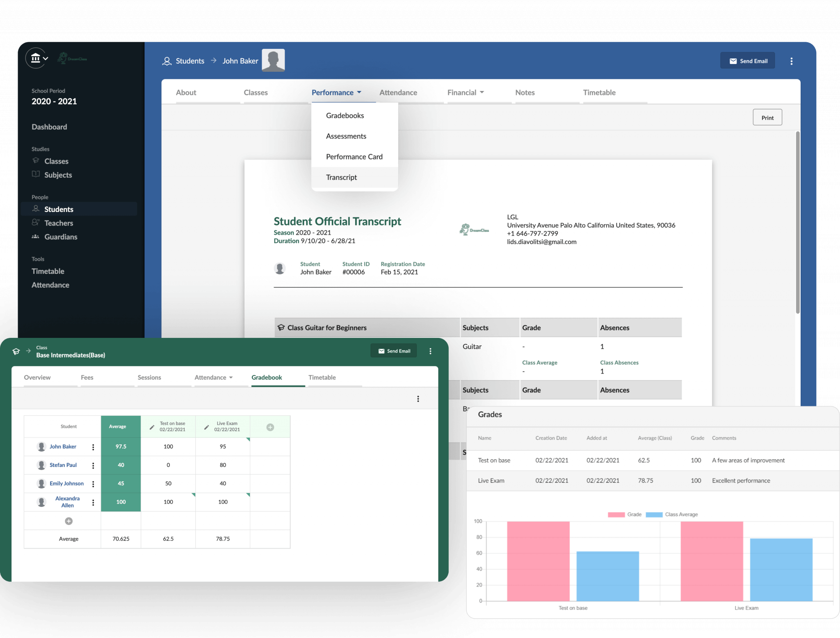Click John Baker's profile photo in header
Screen dimensions: 840x638
point(273,61)
